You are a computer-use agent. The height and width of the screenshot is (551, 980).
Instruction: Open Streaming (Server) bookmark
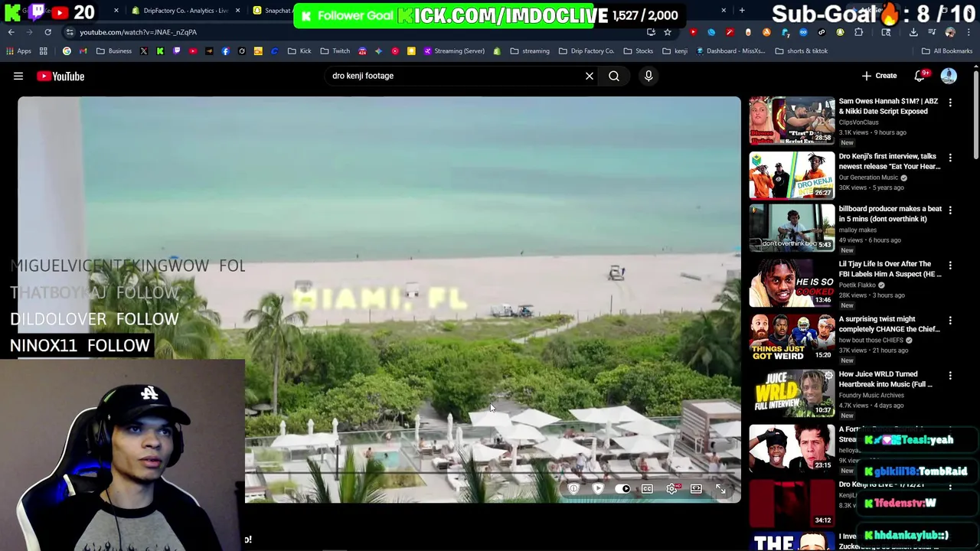453,51
